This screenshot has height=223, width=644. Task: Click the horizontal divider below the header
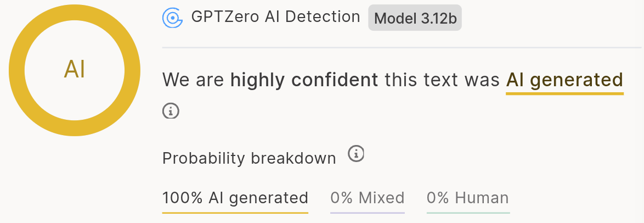400,48
